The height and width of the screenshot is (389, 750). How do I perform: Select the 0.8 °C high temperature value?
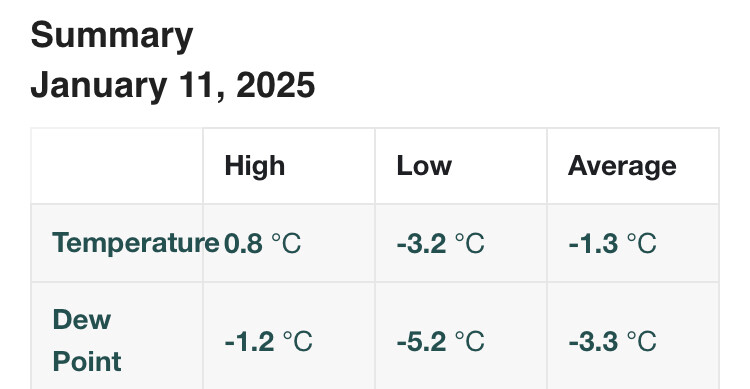point(263,244)
